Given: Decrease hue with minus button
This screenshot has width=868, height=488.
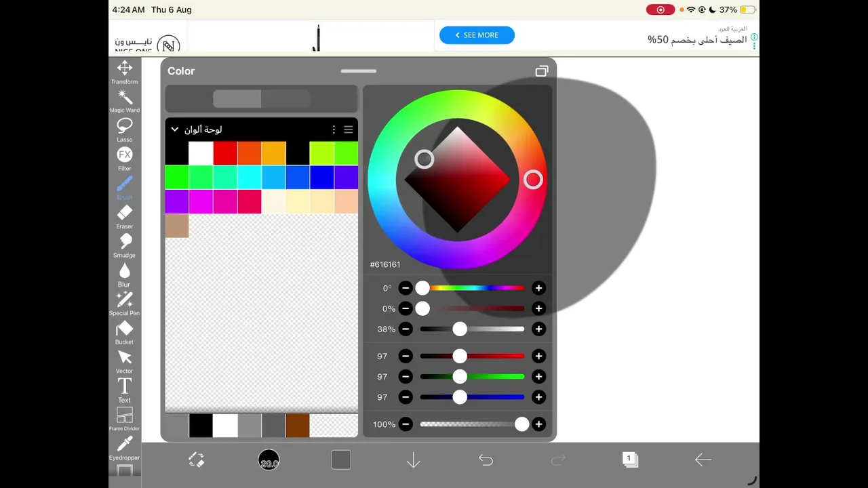Looking at the screenshot, I should point(406,288).
